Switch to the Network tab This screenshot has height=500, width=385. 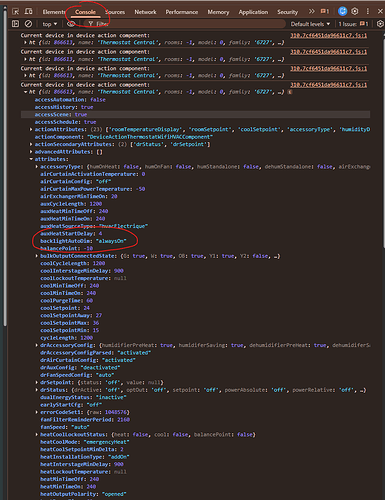tap(145, 12)
